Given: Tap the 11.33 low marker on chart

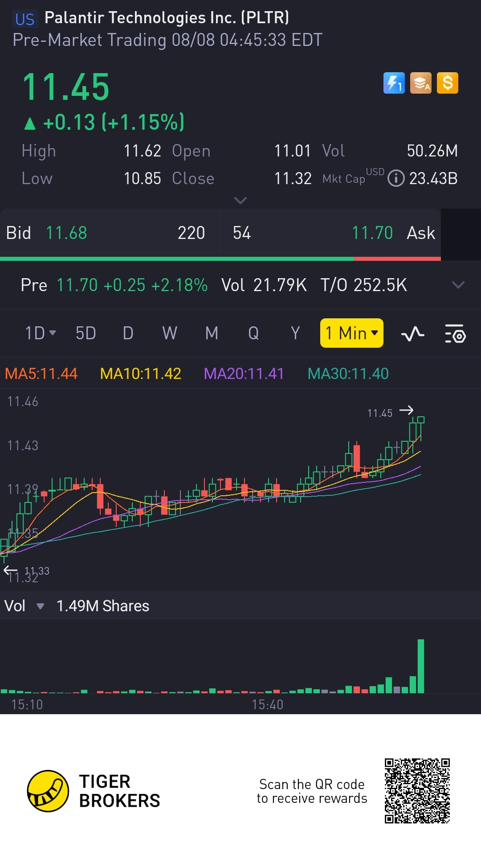Looking at the screenshot, I should click(x=27, y=571).
